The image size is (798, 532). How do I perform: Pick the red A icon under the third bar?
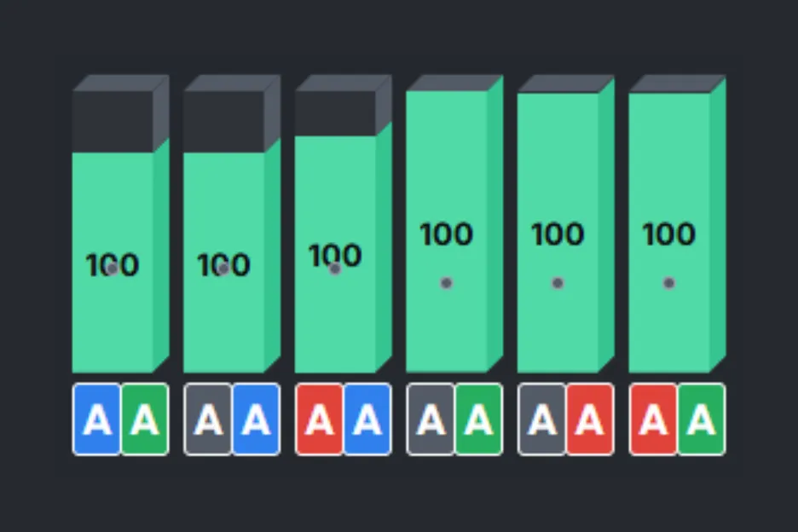click(x=320, y=419)
